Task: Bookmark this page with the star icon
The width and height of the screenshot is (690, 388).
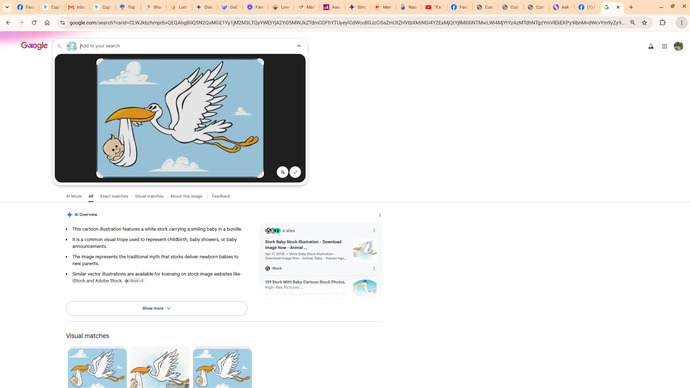Action: 644,22
